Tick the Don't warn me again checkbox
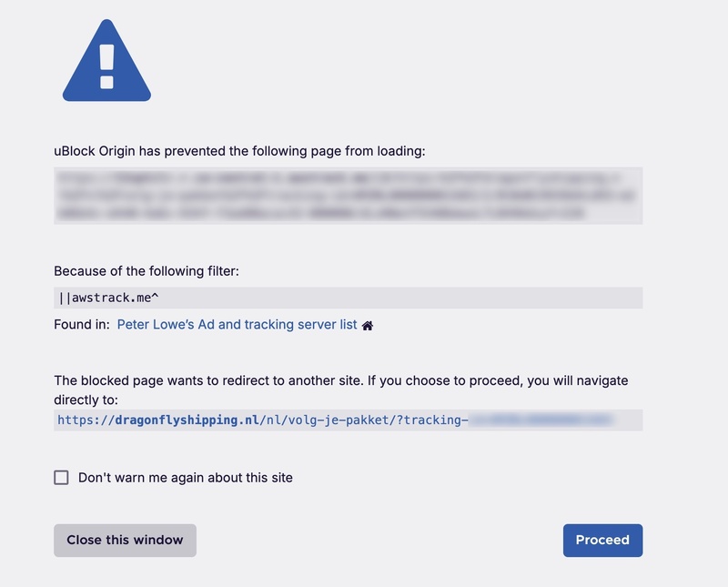 click(62, 477)
